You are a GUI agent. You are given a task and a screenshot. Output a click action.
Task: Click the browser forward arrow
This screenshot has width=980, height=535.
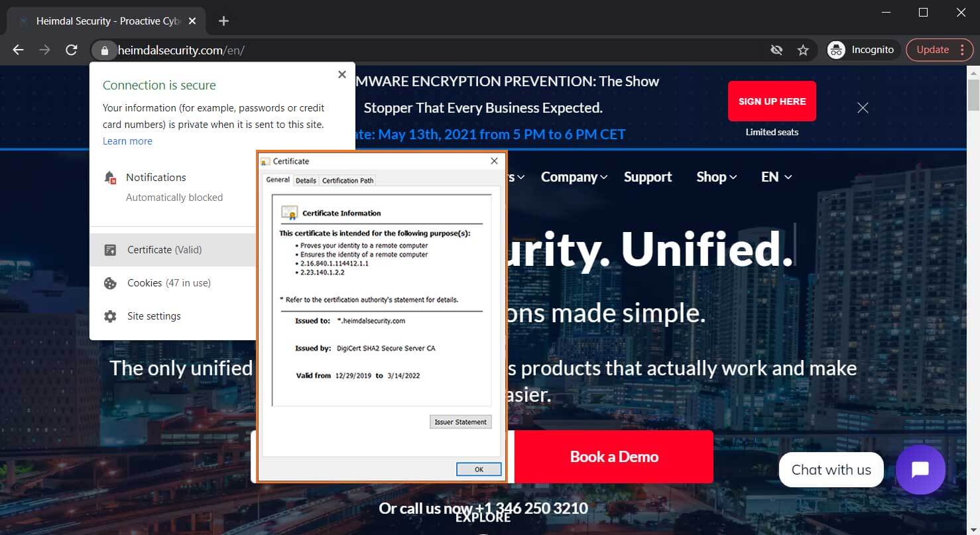tap(44, 50)
